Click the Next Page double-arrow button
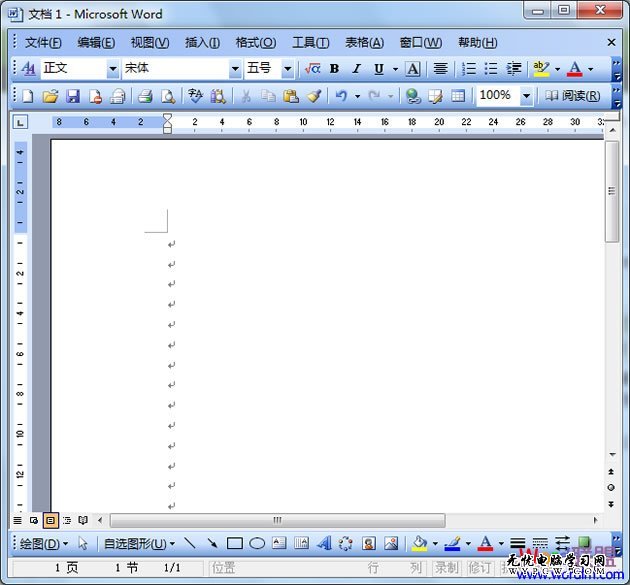630x585 pixels. [x=611, y=504]
